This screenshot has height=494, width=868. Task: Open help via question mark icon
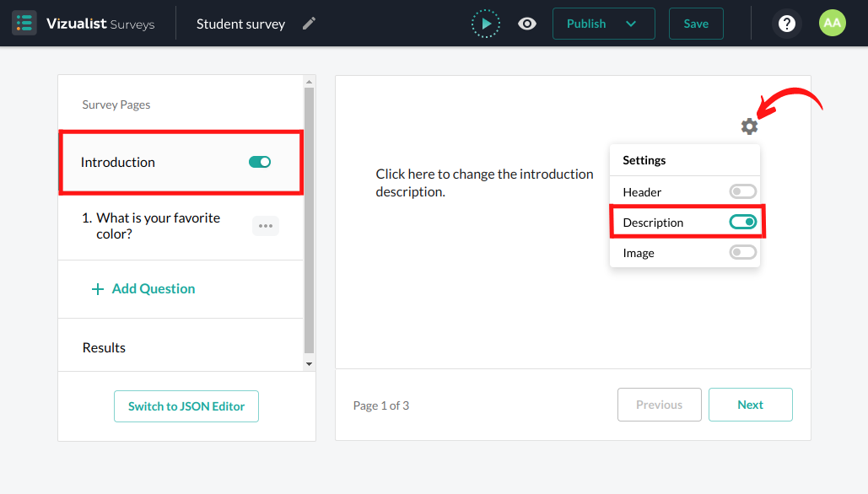tap(786, 24)
